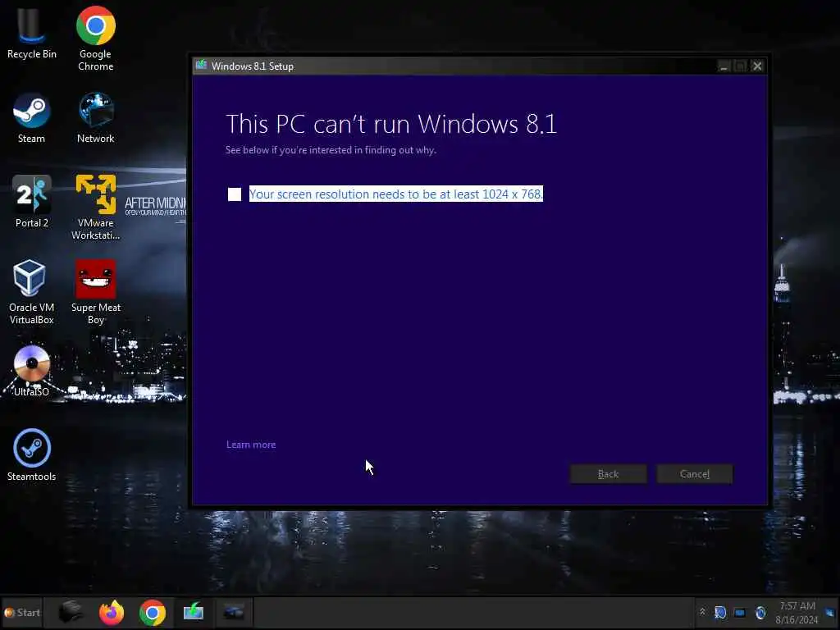Click the Back button in setup
Viewport: 840px width, 630px height.
(608, 474)
